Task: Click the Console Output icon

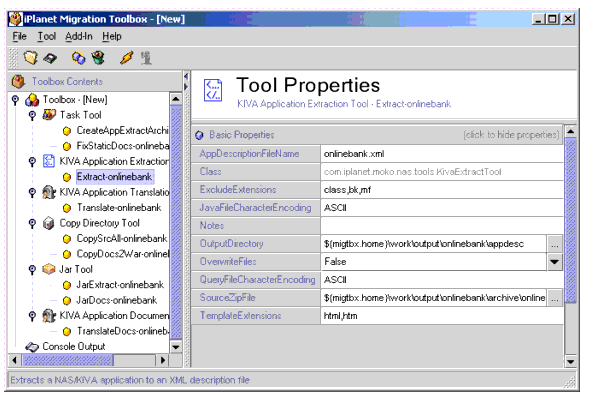Action: (x=32, y=347)
